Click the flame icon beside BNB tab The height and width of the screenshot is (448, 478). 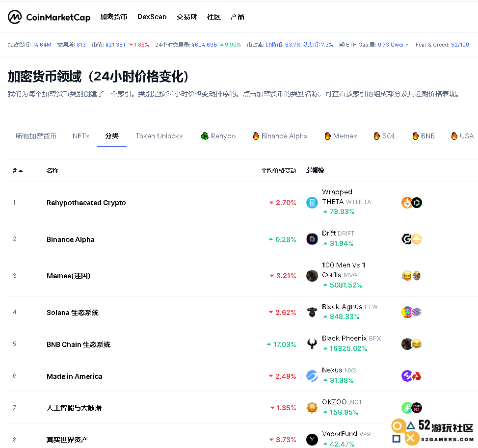coord(416,136)
